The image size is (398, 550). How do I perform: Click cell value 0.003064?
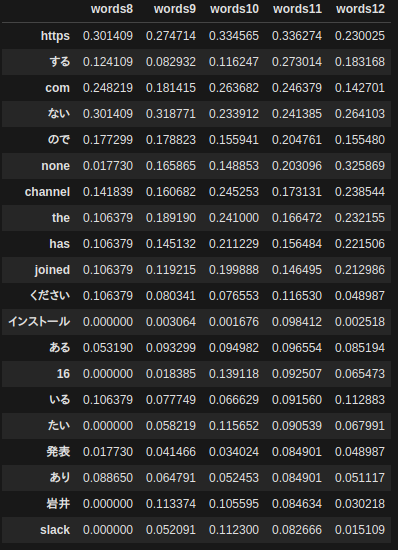tap(171, 322)
